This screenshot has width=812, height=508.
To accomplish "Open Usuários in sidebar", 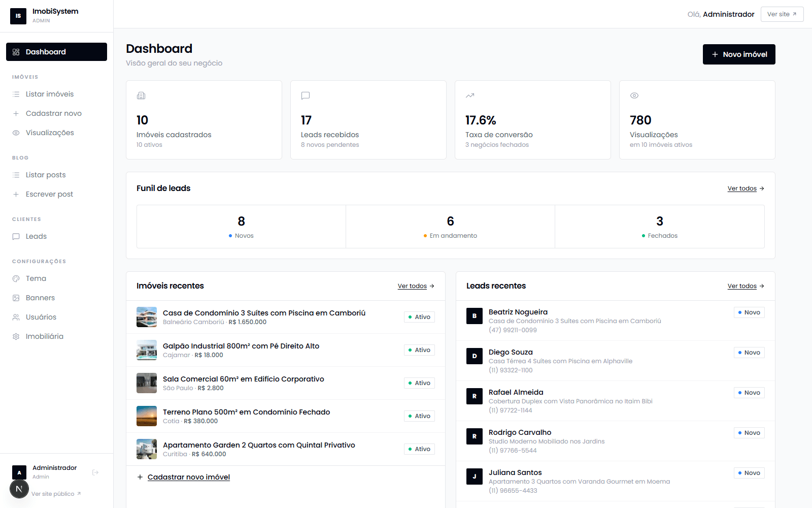I will [56, 317].
